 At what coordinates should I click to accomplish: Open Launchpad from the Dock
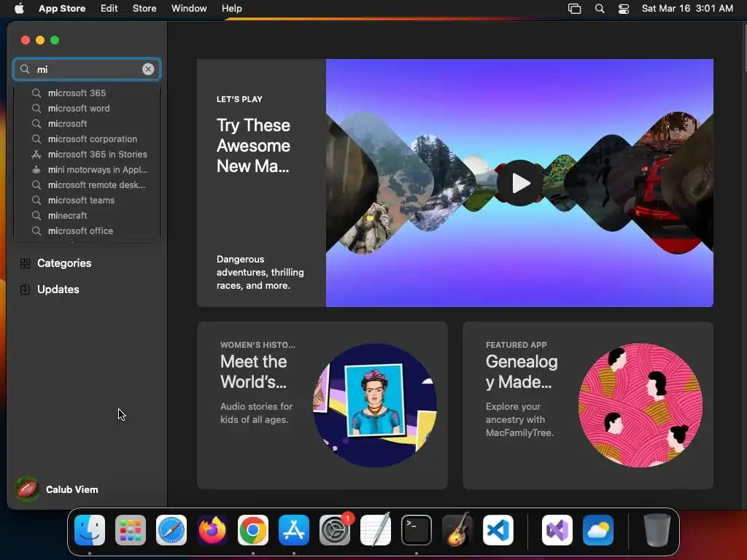point(131,530)
